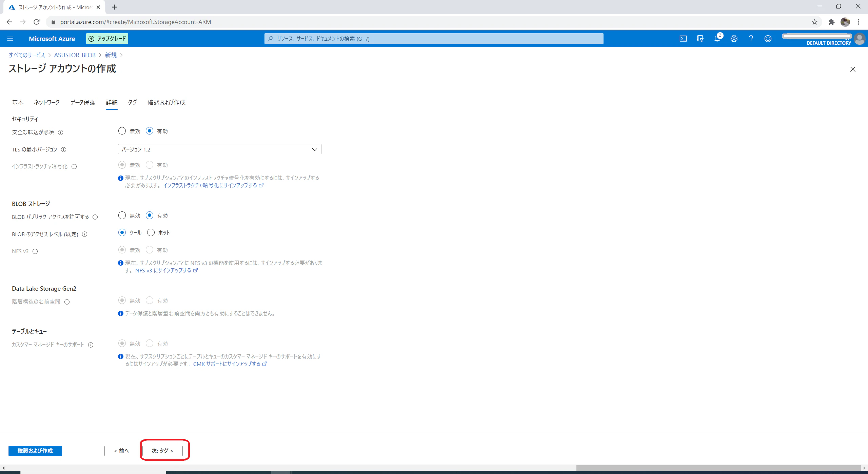This screenshot has height=474, width=868.
Task: Open portal settings gear
Action: (x=734, y=39)
